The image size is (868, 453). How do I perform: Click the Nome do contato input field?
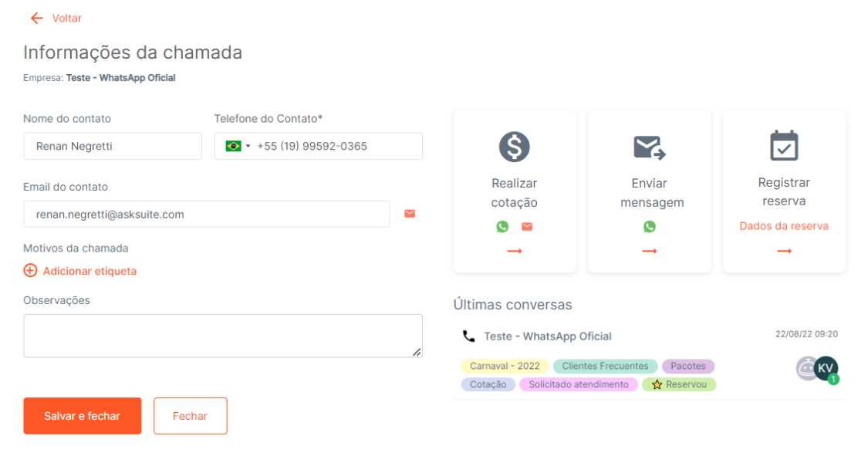point(113,146)
